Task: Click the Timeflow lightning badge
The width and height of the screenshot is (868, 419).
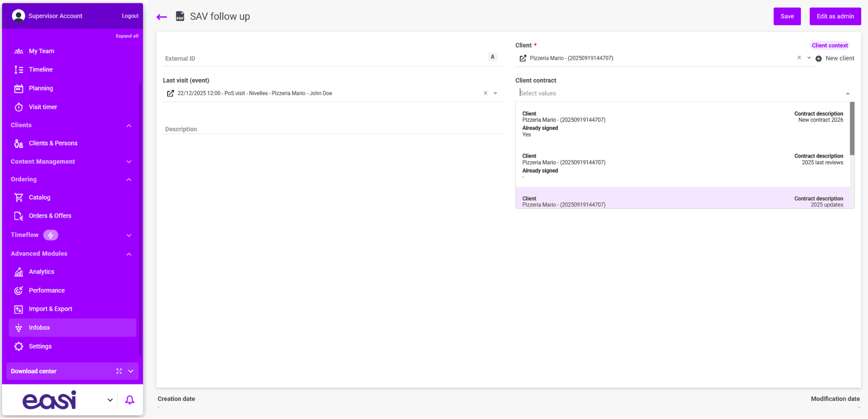Action: point(51,235)
